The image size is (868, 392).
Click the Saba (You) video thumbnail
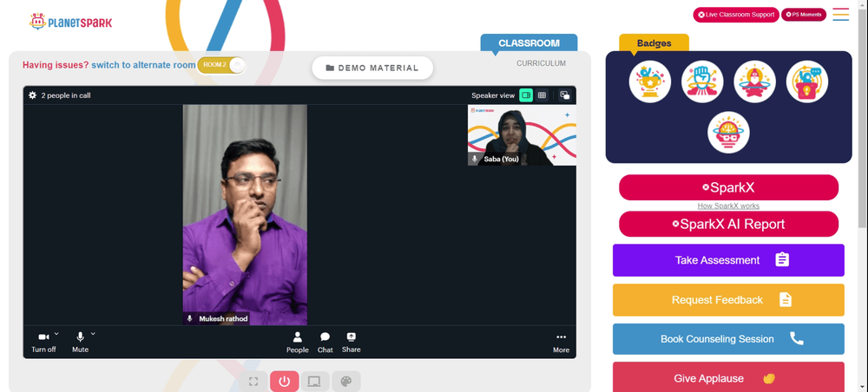[x=522, y=135]
